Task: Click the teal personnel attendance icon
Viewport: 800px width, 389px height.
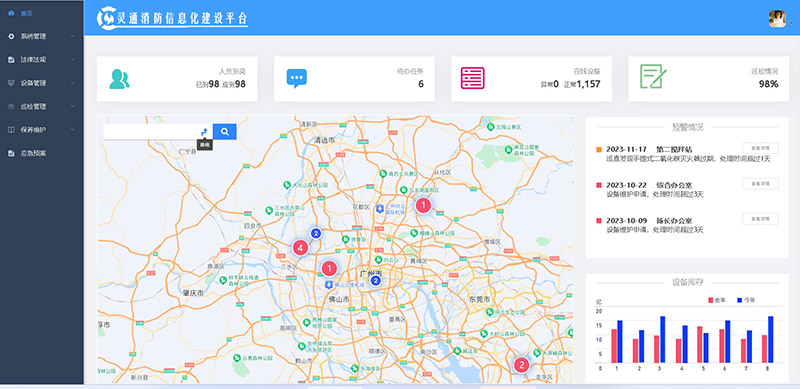Action: coord(119,79)
